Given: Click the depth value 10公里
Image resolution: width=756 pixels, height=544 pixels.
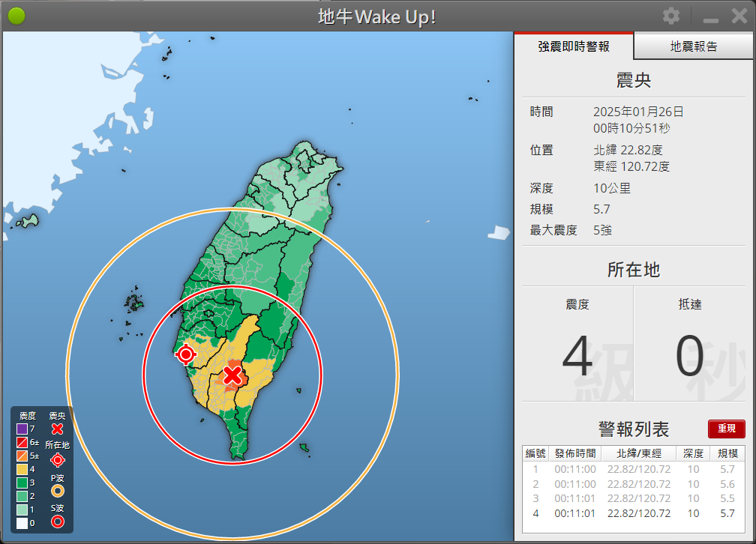Looking at the screenshot, I should 612,188.
